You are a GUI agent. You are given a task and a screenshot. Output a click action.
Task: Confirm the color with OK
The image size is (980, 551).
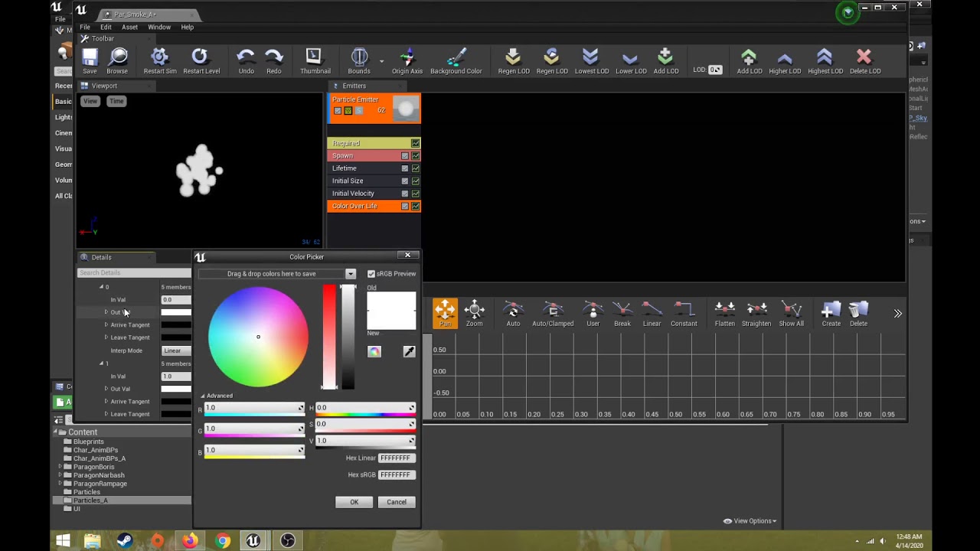pos(354,502)
